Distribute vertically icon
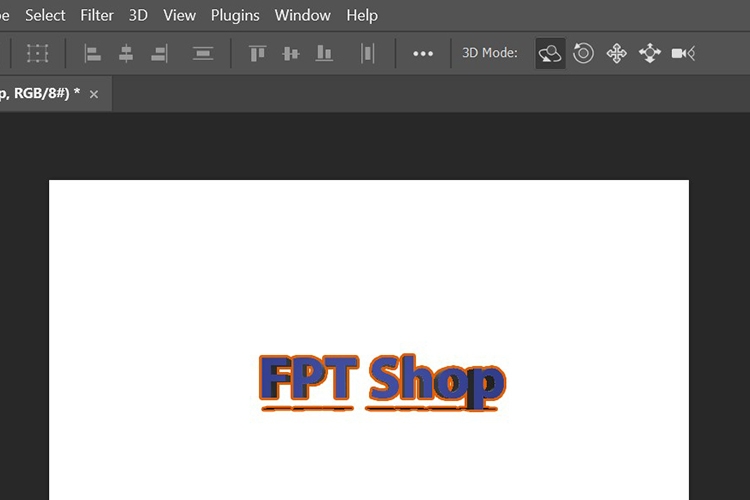Image resolution: width=750 pixels, height=500 pixels. tap(203, 53)
